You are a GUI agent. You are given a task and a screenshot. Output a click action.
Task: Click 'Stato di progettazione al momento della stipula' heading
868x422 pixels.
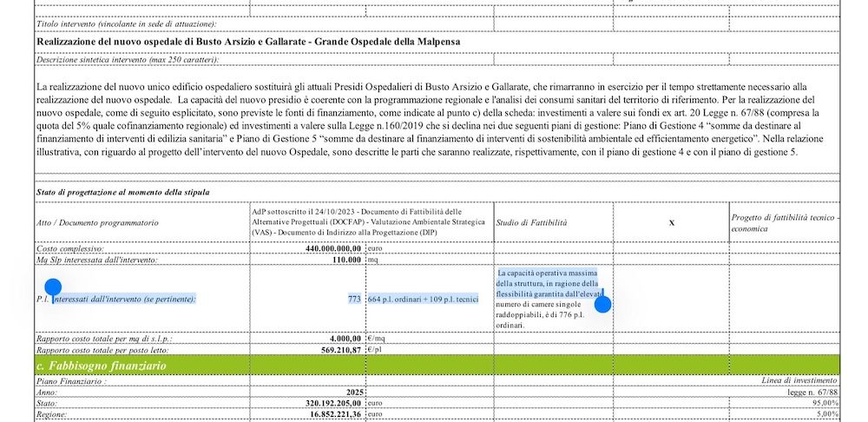(x=123, y=192)
